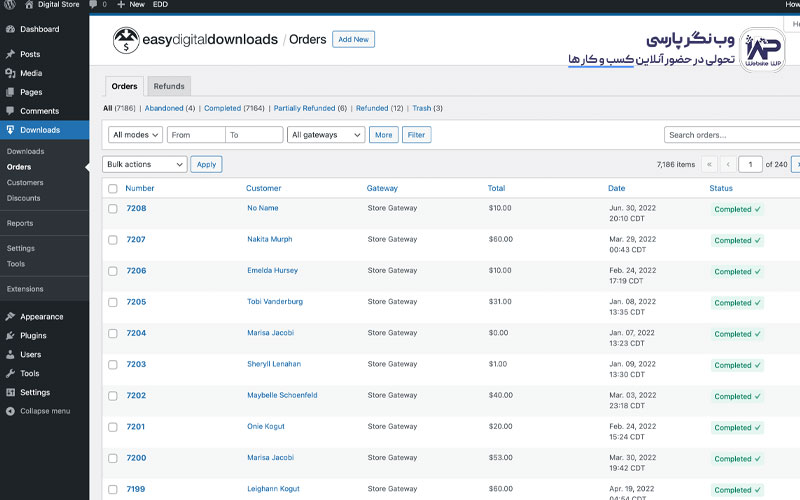This screenshot has height=500, width=800.
Task: Click the Digital Store home icon
Action: [x=29, y=4]
